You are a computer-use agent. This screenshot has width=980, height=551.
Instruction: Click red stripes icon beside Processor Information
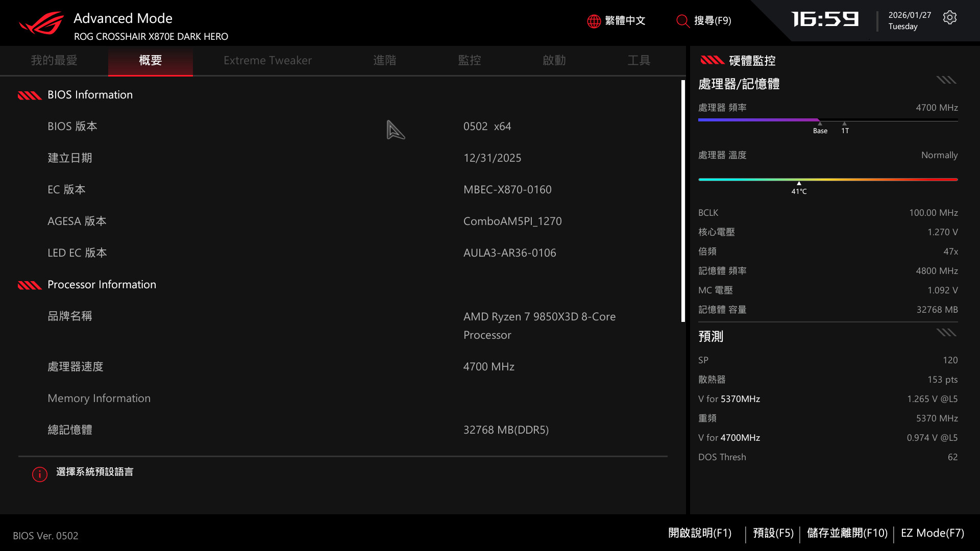(30, 285)
